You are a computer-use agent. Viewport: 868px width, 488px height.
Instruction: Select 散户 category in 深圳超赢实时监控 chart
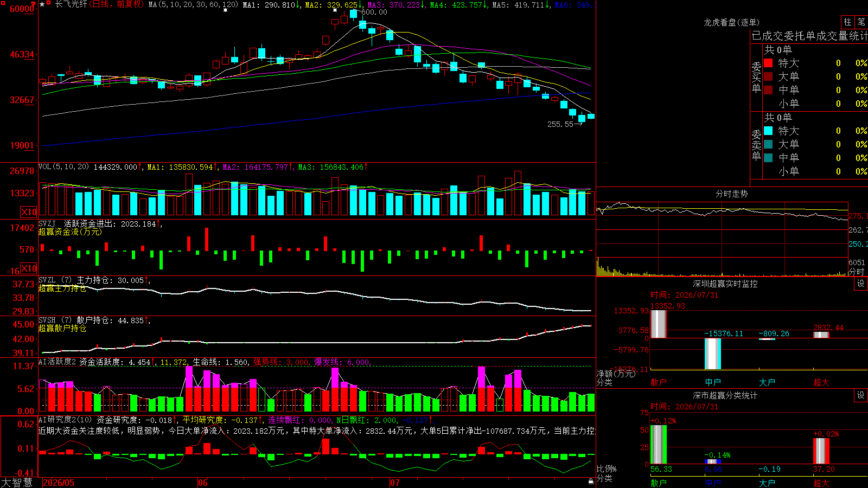659,382
